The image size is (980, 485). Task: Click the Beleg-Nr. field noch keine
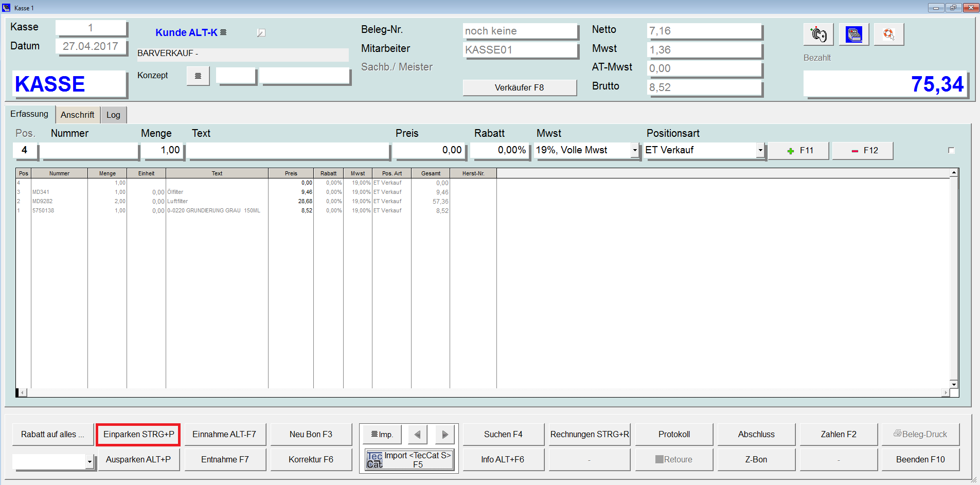tap(520, 31)
